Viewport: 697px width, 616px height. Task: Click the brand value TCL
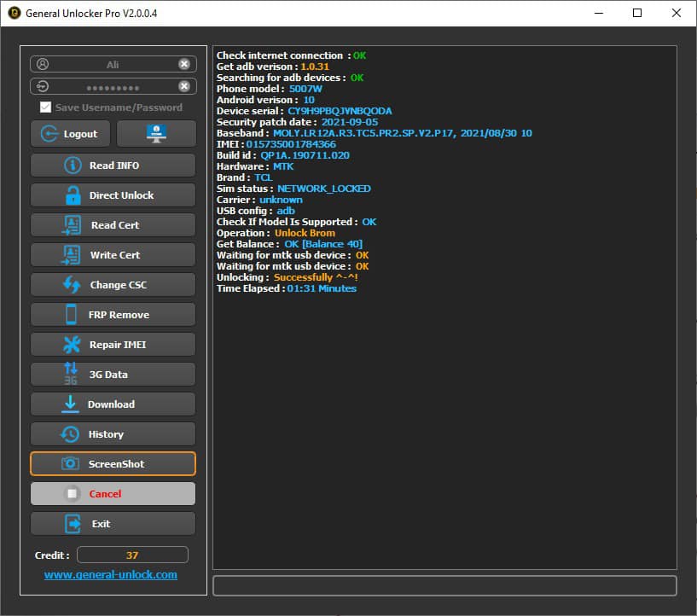[x=264, y=177]
